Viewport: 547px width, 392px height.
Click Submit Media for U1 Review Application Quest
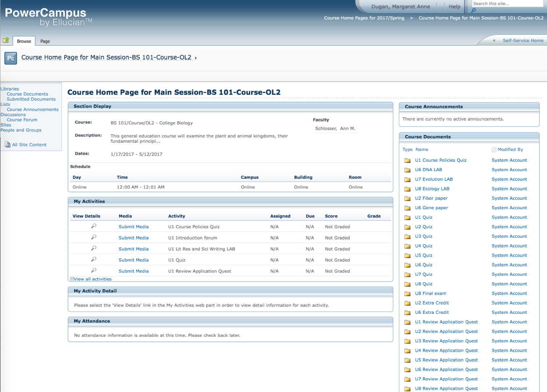point(133,271)
